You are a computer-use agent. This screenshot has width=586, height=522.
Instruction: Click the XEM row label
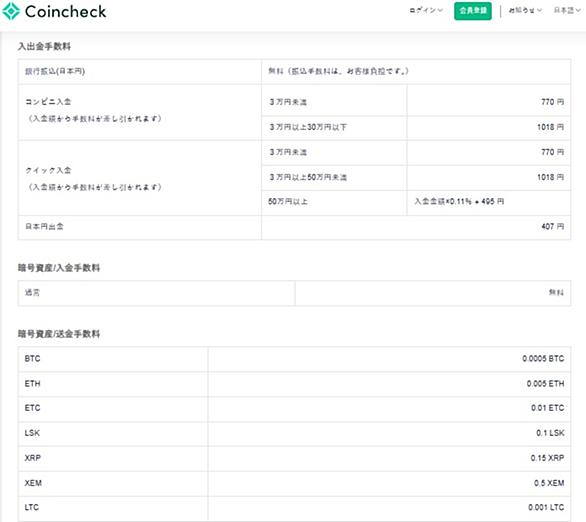click(33, 483)
